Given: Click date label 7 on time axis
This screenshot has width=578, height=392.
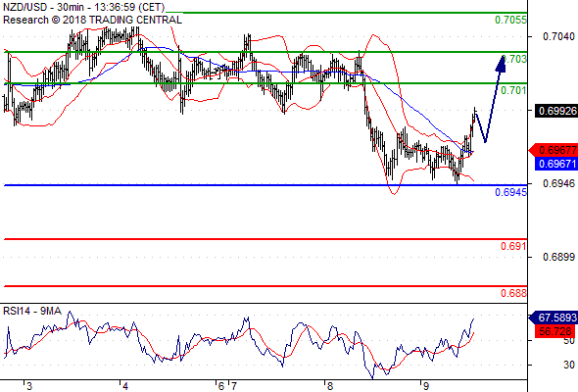Looking at the screenshot, I should click(233, 386).
